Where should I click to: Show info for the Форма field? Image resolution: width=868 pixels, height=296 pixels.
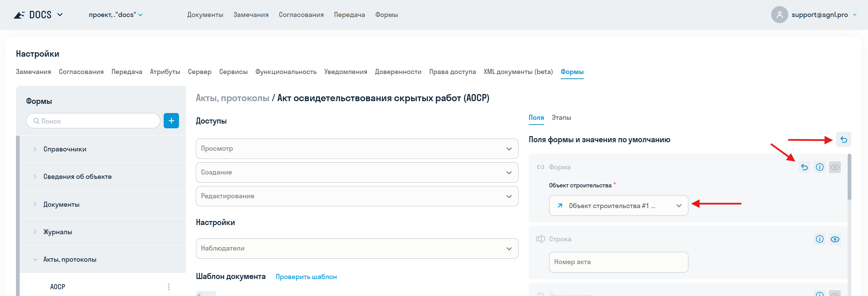tap(820, 167)
